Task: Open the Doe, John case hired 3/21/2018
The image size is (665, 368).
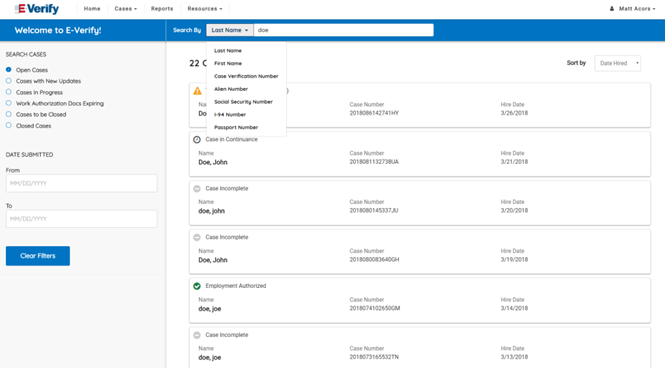Action: tap(420, 154)
